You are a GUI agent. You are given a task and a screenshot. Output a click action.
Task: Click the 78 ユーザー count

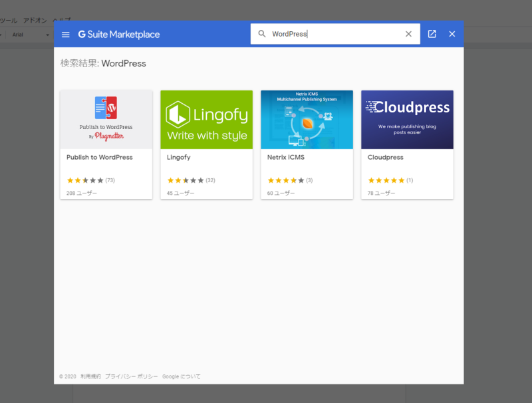pyautogui.click(x=381, y=193)
